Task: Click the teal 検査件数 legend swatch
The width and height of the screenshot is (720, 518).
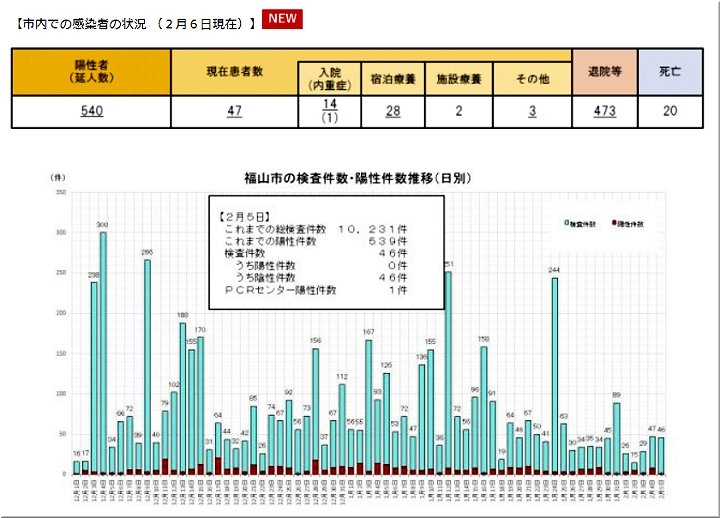Action: (x=565, y=225)
